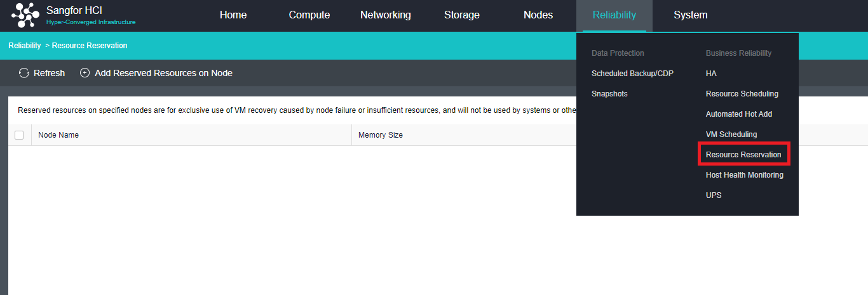Open the Networking menu
This screenshot has width=868, height=295.
386,15
